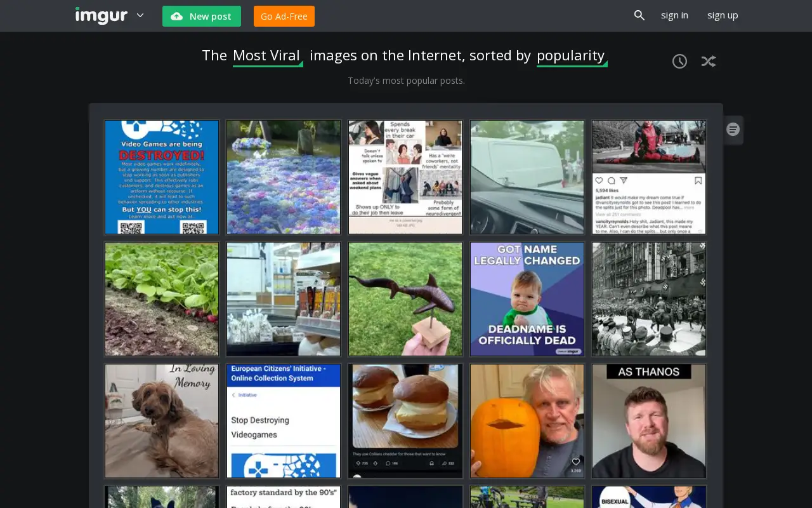The height and width of the screenshot is (508, 812).
Task: Open the Bisexual cartoon post
Action: coord(649,497)
